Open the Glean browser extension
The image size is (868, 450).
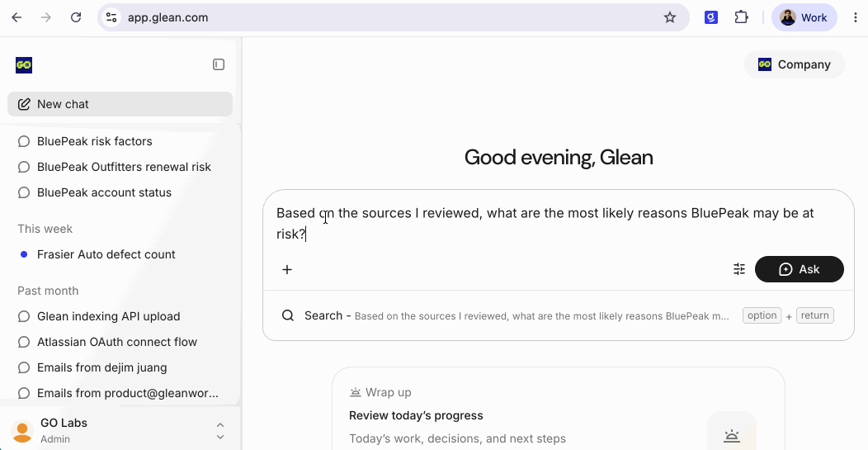point(710,17)
